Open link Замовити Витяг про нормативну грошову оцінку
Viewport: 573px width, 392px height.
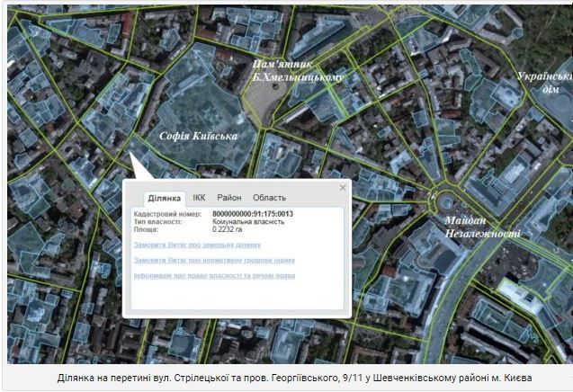pyautogui.click(x=213, y=260)
